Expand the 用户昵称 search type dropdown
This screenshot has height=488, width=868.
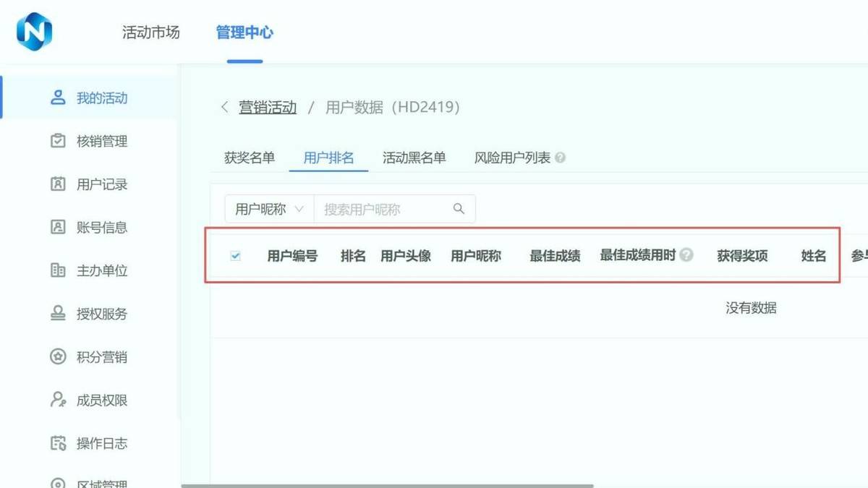click(x=269, y=209)
